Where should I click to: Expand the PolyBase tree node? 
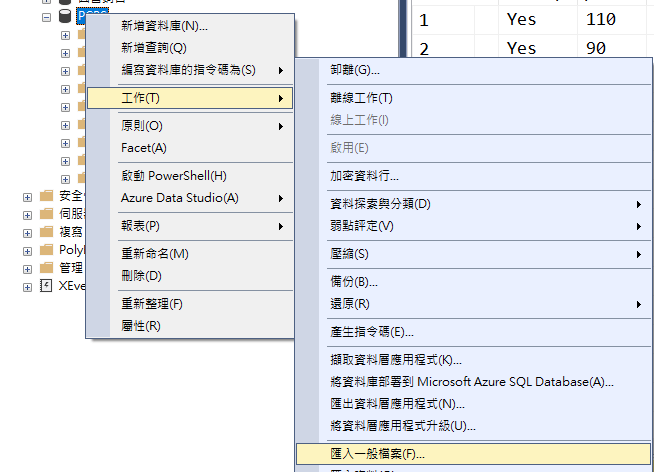(27, 249)
